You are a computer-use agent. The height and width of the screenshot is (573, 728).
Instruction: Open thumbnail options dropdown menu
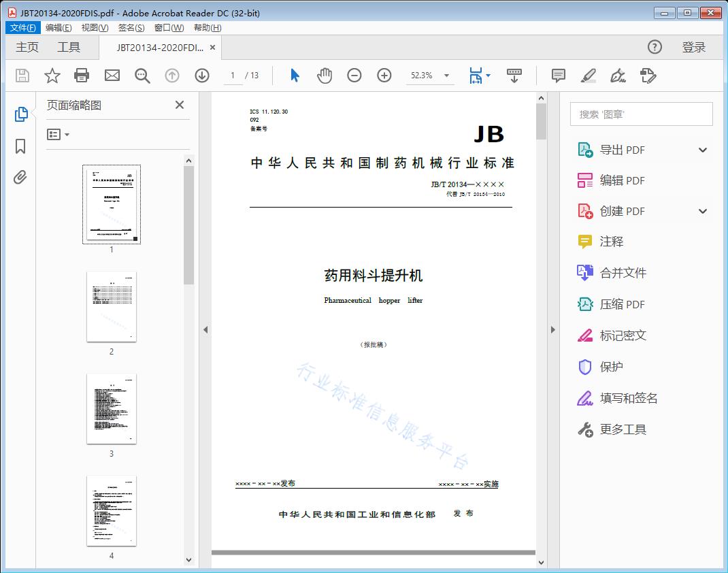pos(59,135)
